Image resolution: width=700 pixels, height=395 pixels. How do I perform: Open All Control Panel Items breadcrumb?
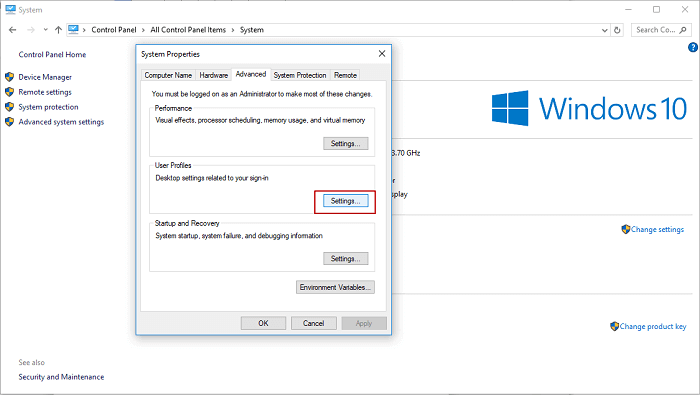(188, 30)
